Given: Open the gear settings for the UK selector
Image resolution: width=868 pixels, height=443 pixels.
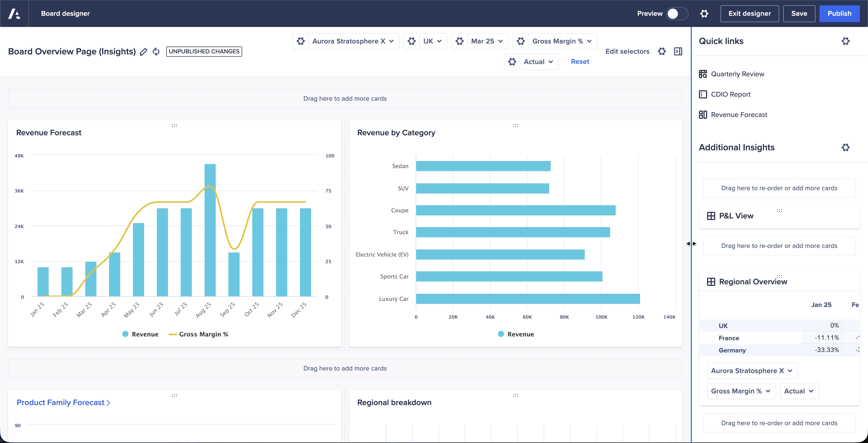Looking at the screenshot, I should (411, 41).
